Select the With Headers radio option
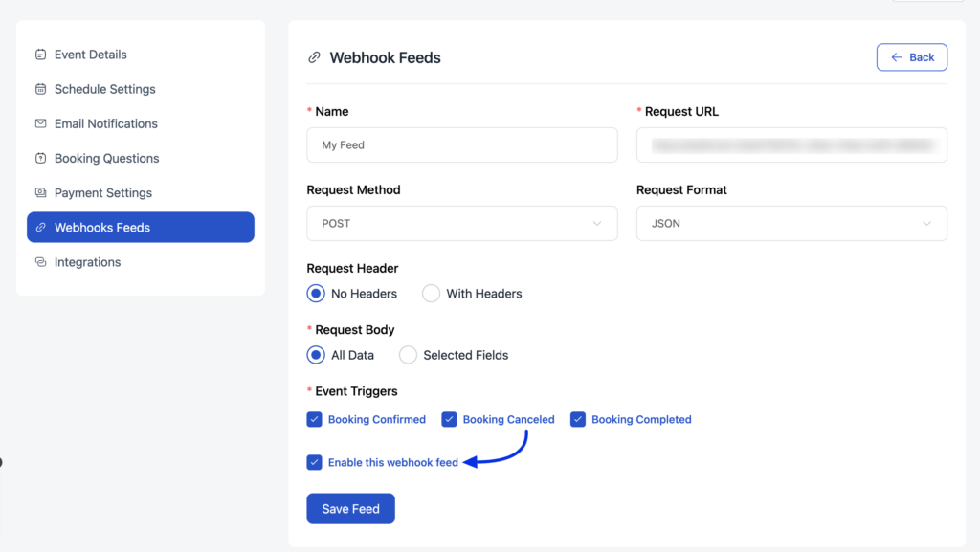 click(431, 294)
